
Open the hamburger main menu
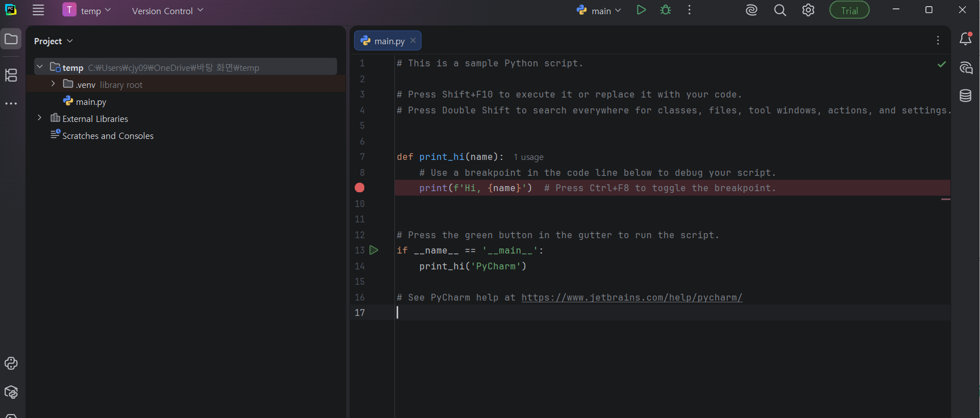point(38,10)
